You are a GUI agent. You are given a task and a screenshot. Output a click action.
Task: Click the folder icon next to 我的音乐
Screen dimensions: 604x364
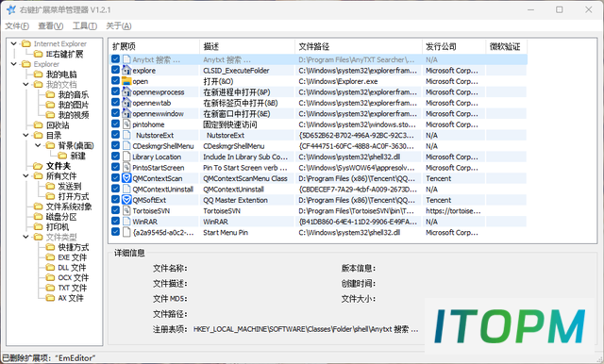pyautogui.click(x=50, y=94)
